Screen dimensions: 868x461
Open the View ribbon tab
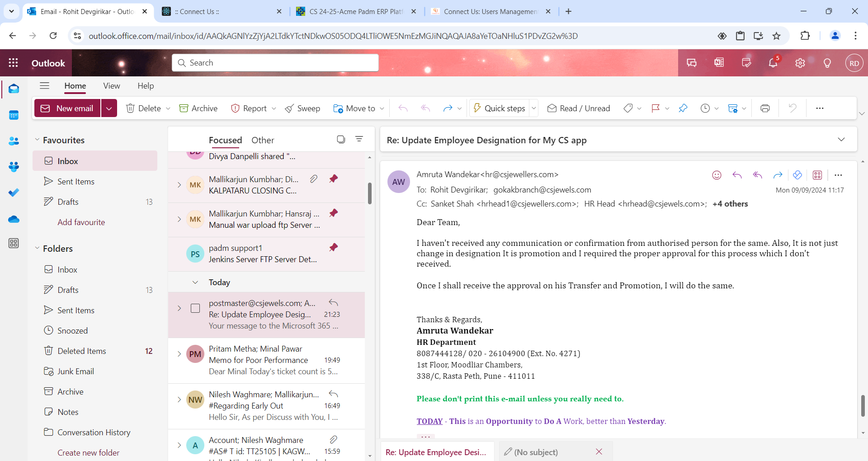[111, 86]
